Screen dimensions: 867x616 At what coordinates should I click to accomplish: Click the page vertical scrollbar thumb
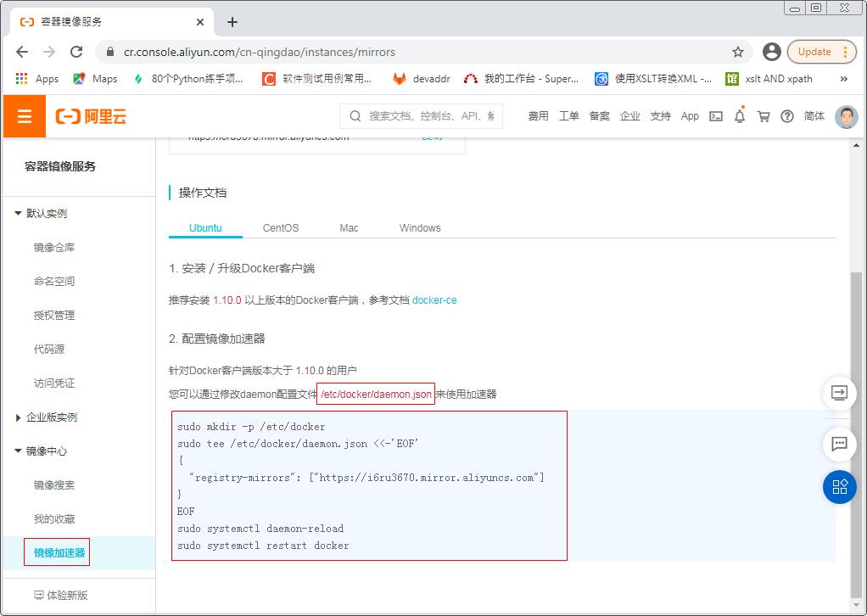[x=856, y=434]
